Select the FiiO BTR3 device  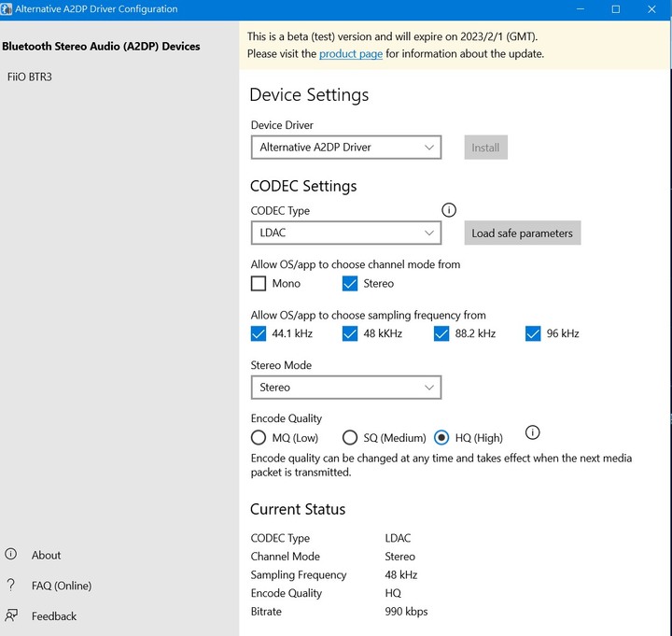pyautogui.click(x=30, y=77)
